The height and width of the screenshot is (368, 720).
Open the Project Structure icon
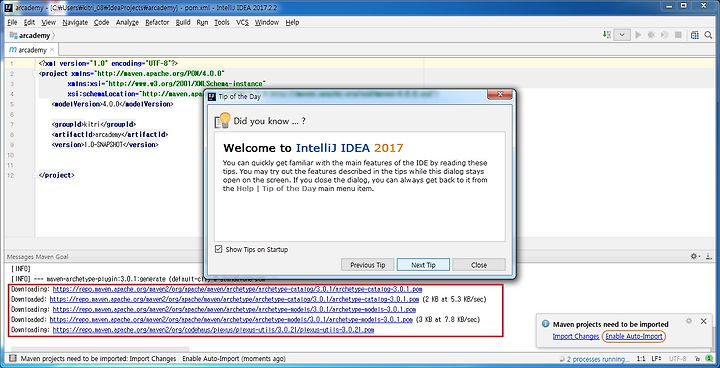click(694, 35)
